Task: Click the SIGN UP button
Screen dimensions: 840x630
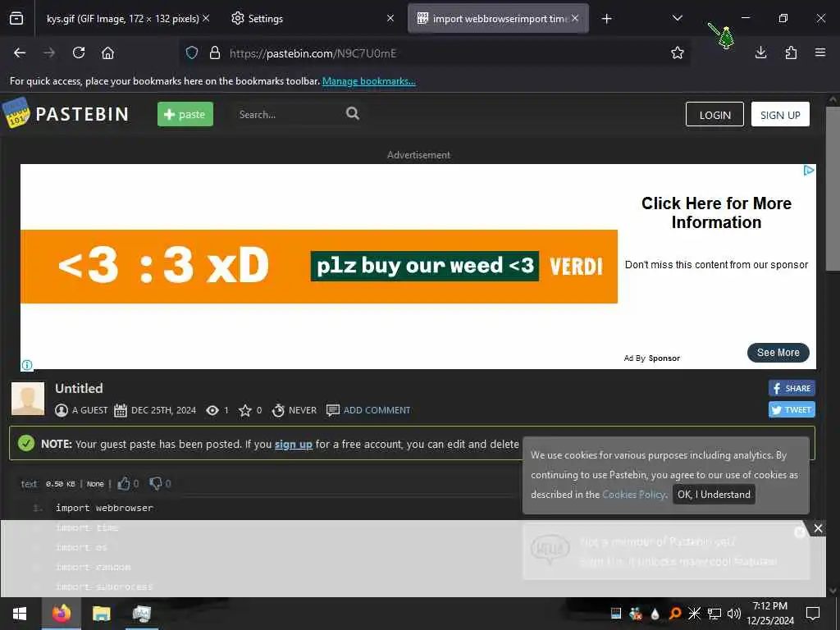Action: 780,115
